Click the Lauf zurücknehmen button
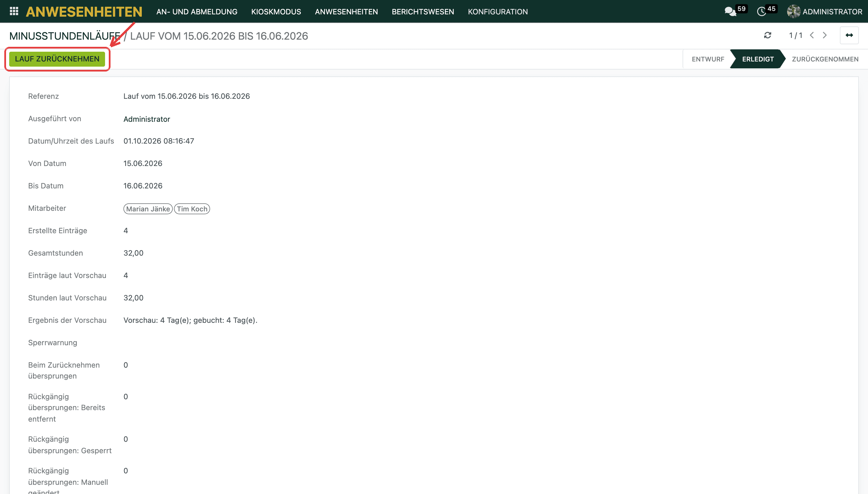The height and width of the screenshot is (494, 868). coord(57,59)
